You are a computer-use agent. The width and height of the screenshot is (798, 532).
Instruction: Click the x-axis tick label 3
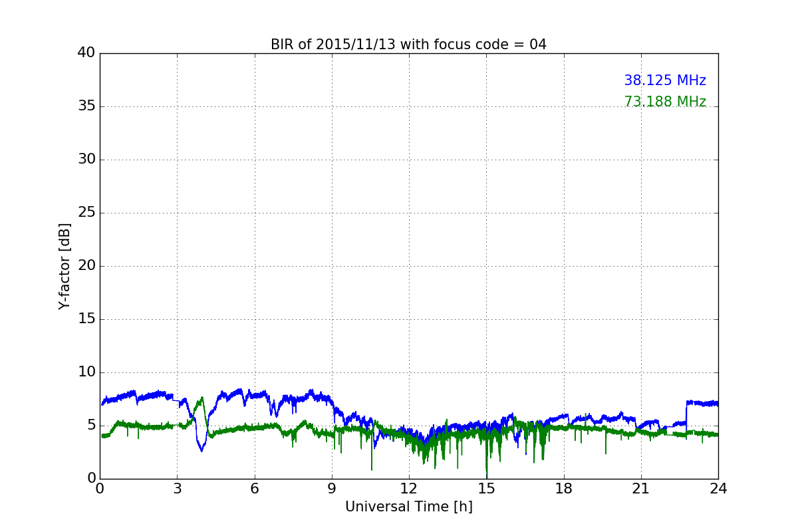[177, 489]
